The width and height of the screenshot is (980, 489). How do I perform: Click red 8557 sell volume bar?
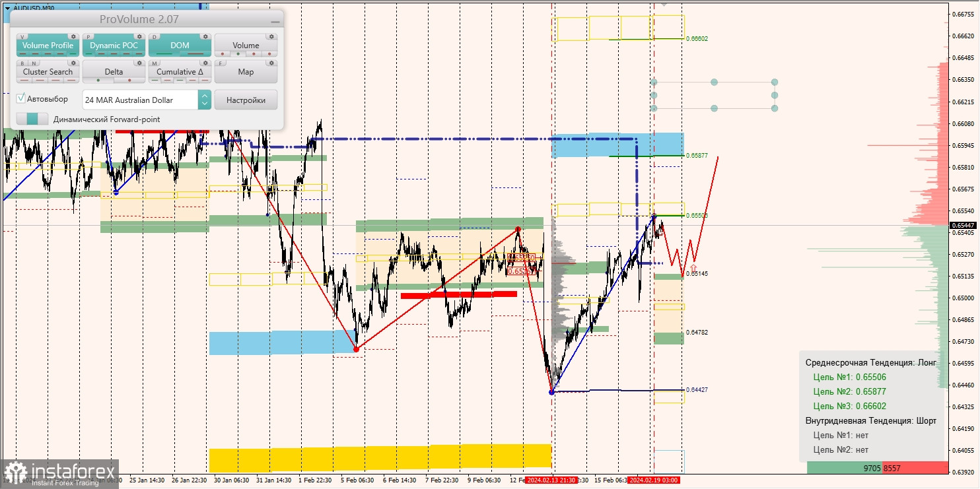(x=915, y=468)
